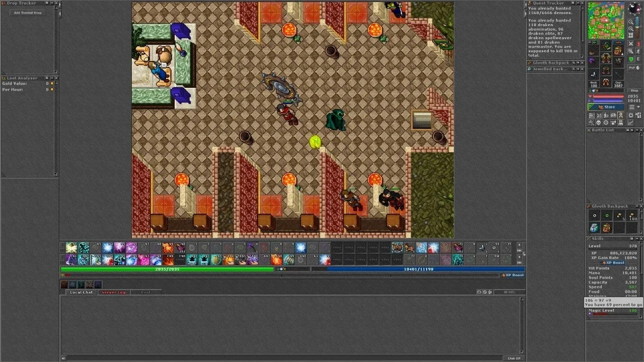This screenshot has width=644, height=362.
Task: Collapse the Battle List panel
Action: (636, 130)
